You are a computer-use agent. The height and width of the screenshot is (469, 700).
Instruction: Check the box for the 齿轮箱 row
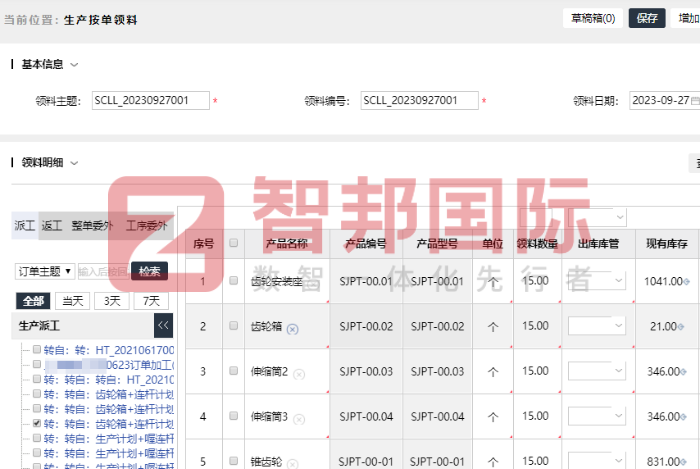(x=233, y=325)
